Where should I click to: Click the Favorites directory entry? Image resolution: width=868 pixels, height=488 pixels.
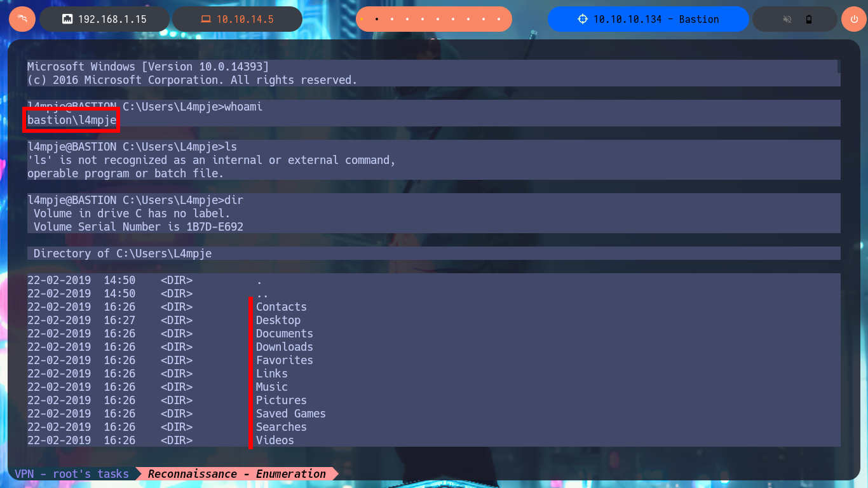[x=285, y=360]
